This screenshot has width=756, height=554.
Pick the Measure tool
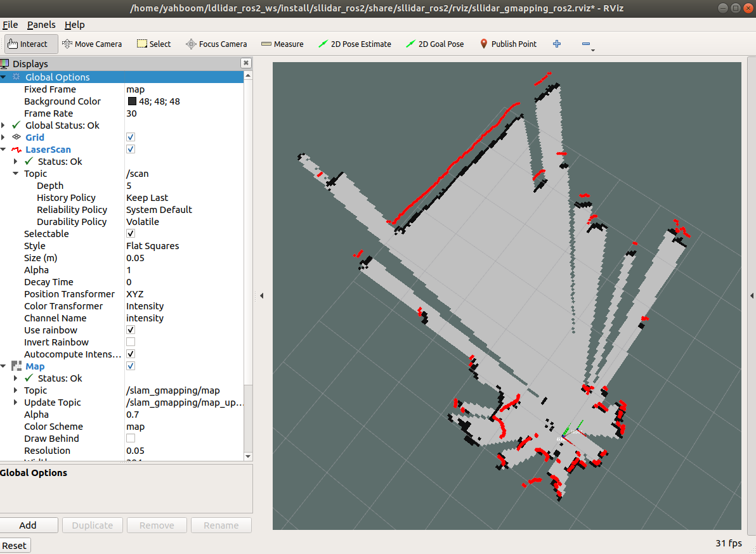pyautogui.click(x=282, y=44)
